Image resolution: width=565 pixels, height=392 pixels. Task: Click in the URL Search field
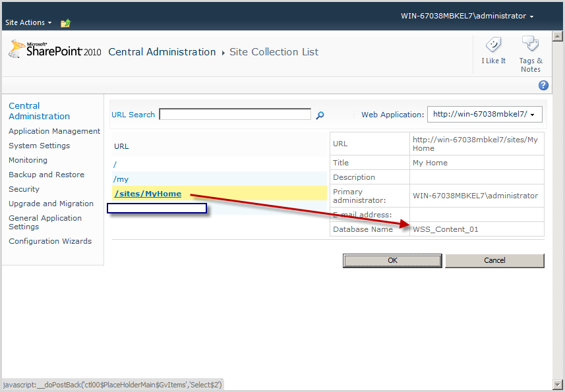click(x=235, y=115)
